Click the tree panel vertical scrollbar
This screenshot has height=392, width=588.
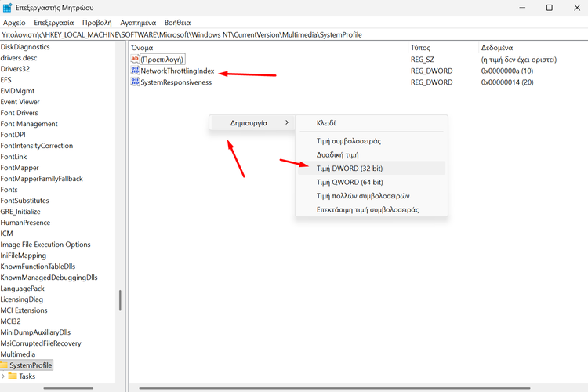(x=120, y=302)
